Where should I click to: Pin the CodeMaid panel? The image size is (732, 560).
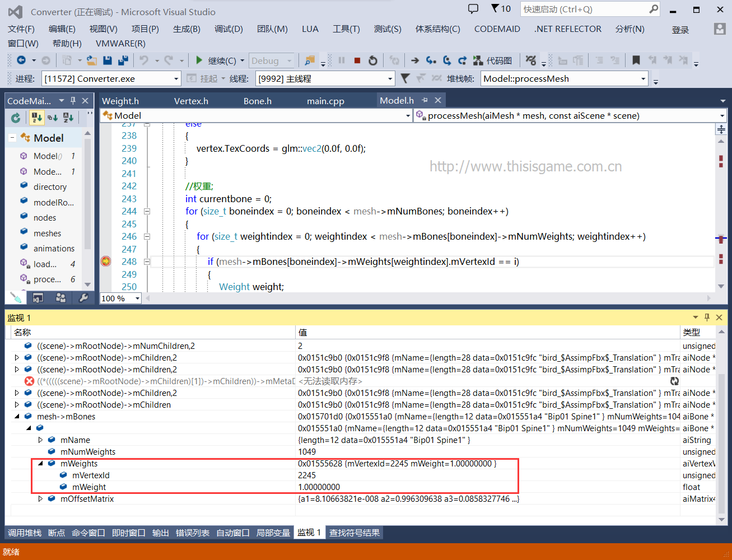coord(73,101)
